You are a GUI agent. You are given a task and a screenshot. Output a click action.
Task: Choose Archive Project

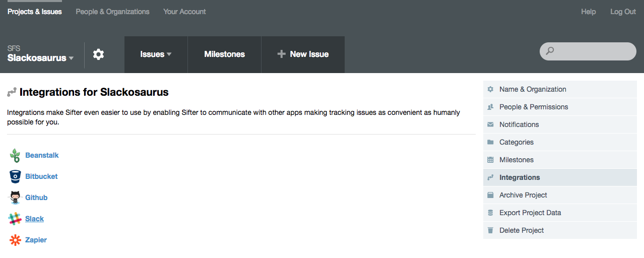click(x=560, y=195)
